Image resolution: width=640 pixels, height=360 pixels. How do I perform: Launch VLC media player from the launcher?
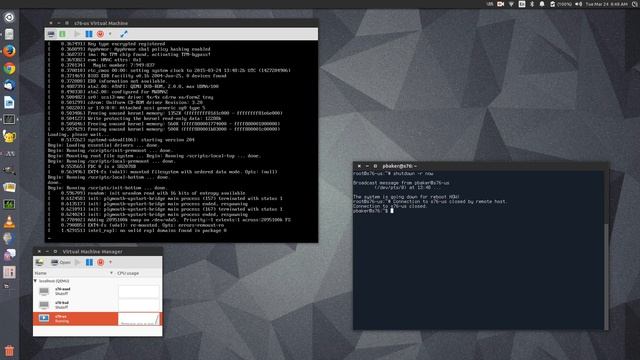[9, 222]
